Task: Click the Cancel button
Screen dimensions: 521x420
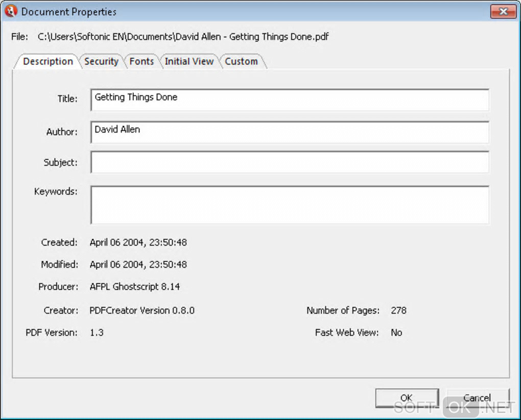Action: pos(477,398)
